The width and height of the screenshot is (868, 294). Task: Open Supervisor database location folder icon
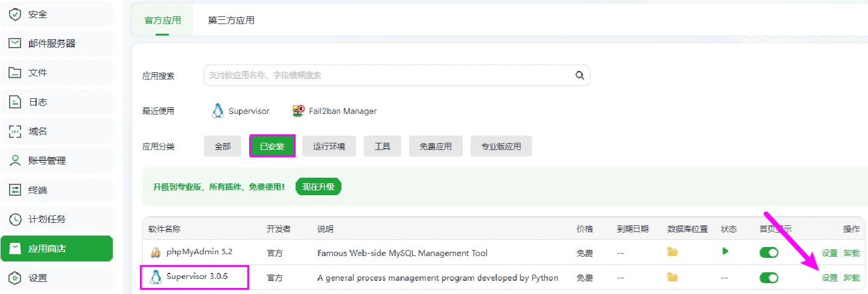(x=673, y=277)
